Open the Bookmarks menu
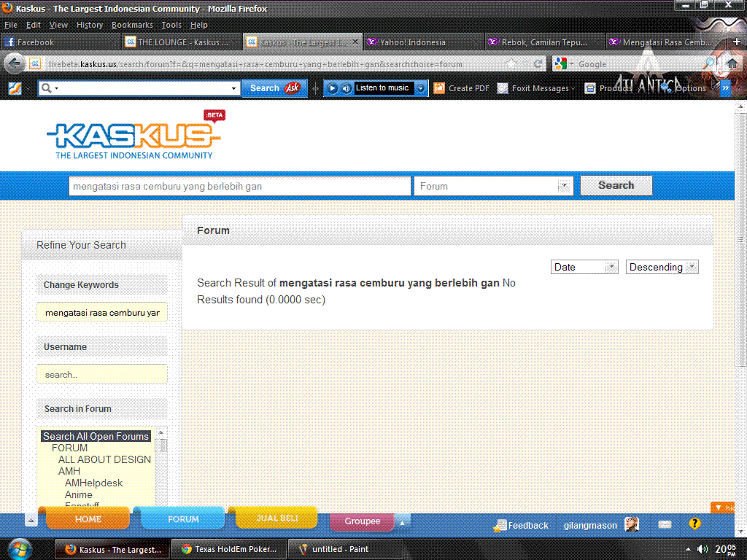The width and height of the screenshot is (747, 560). 132,25
